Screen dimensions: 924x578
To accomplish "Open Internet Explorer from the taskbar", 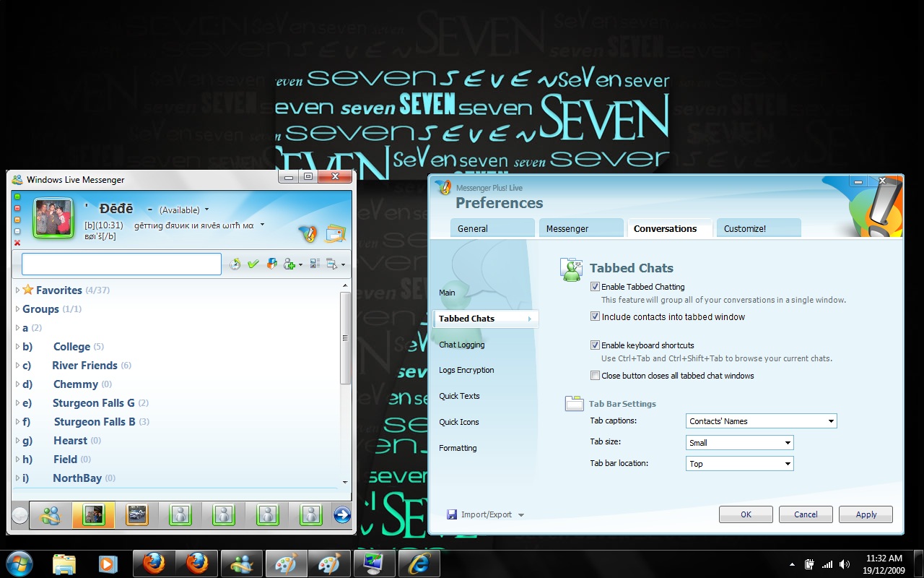I will pos(417,563).
